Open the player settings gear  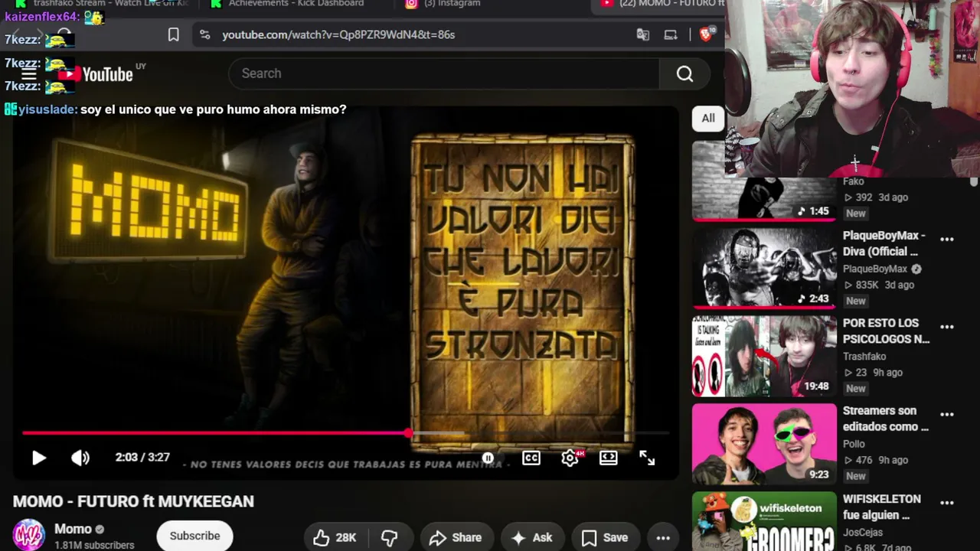coord(570,458)
